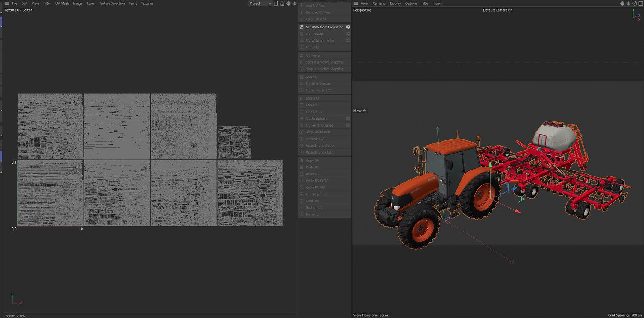Open the UV Editor hamburger menu
The width and height of the screenshot is (644, 318).
(6, 3)
